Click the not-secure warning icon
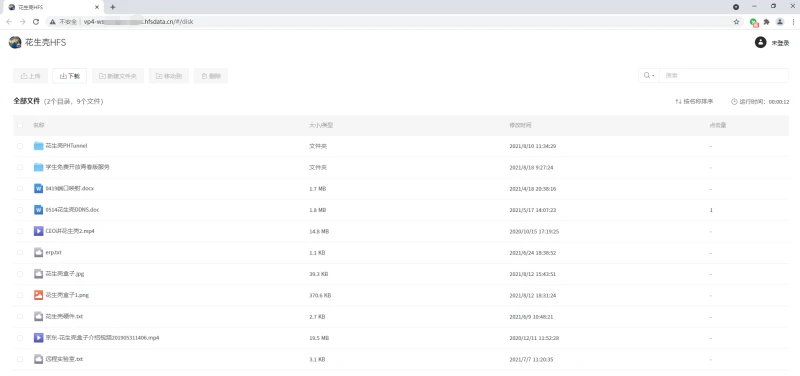 coord(53,22)
